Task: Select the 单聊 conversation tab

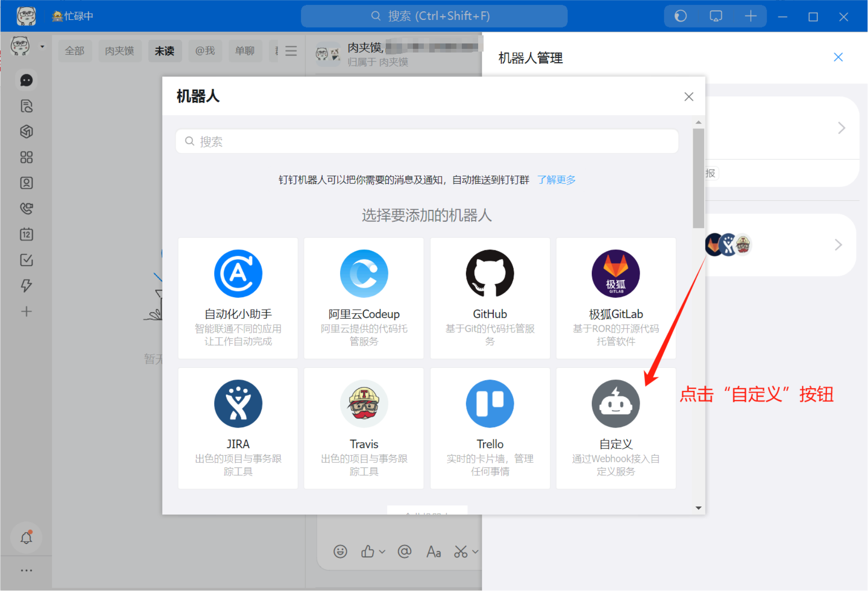Action: 245,51
